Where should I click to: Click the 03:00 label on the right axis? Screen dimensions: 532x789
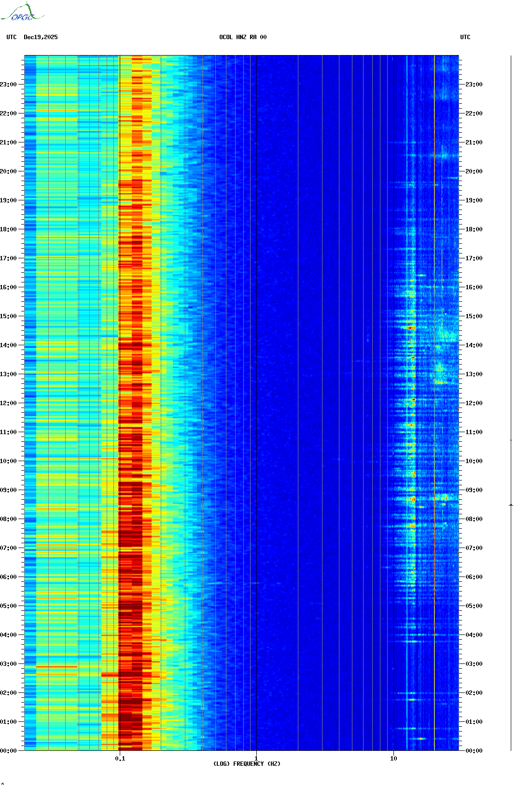tap(474, 664)
